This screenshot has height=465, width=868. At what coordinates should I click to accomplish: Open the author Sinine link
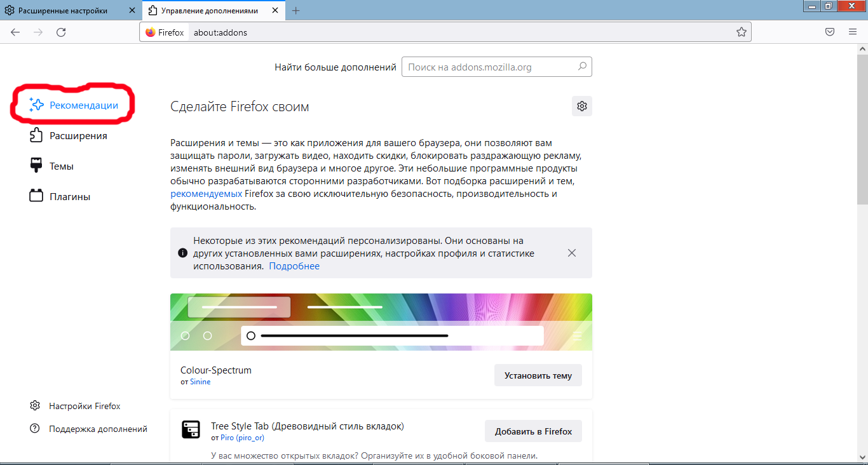200,382
